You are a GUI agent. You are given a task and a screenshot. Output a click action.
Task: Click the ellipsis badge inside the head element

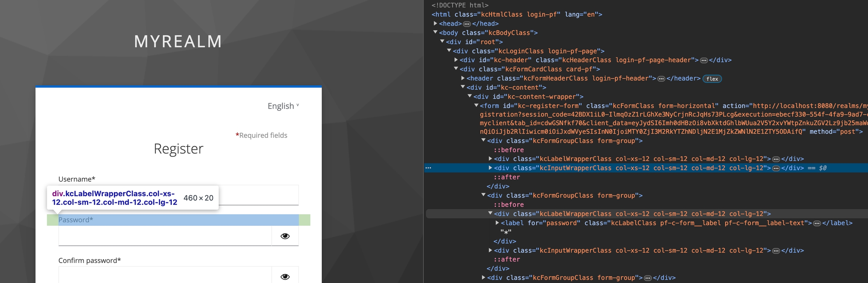pyautogui.click(x=467, y=24)
